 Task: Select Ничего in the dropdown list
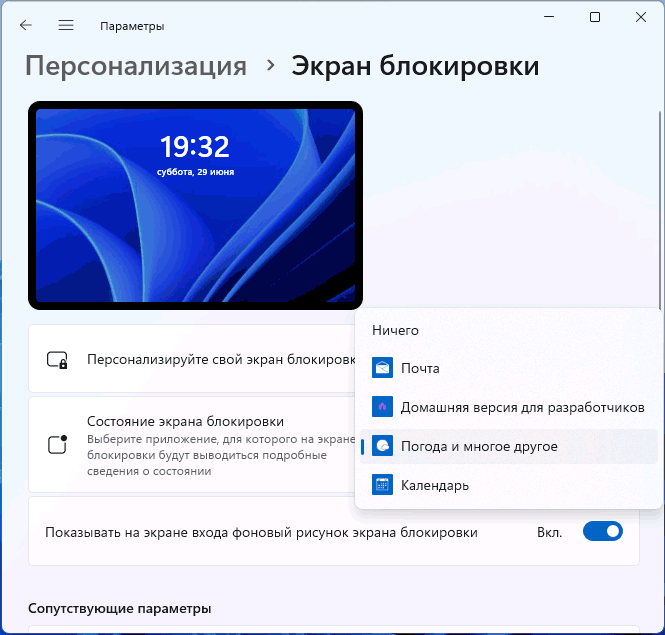(x=509, y=330)
